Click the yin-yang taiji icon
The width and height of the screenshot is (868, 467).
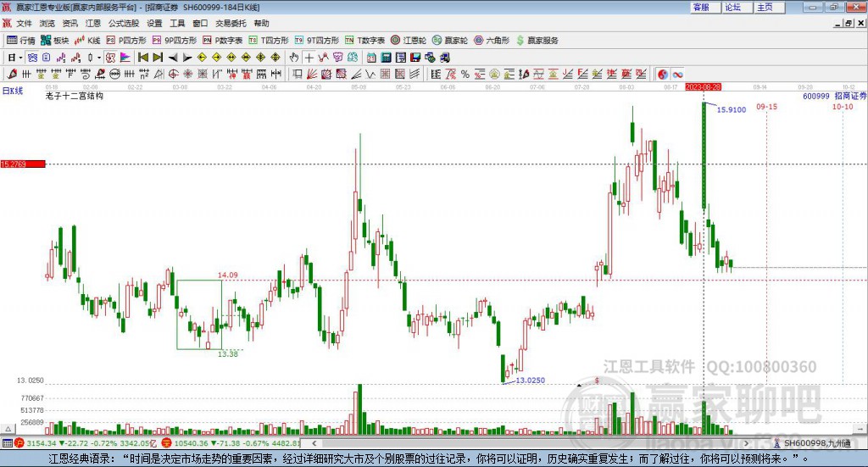(x=663, y=74)
